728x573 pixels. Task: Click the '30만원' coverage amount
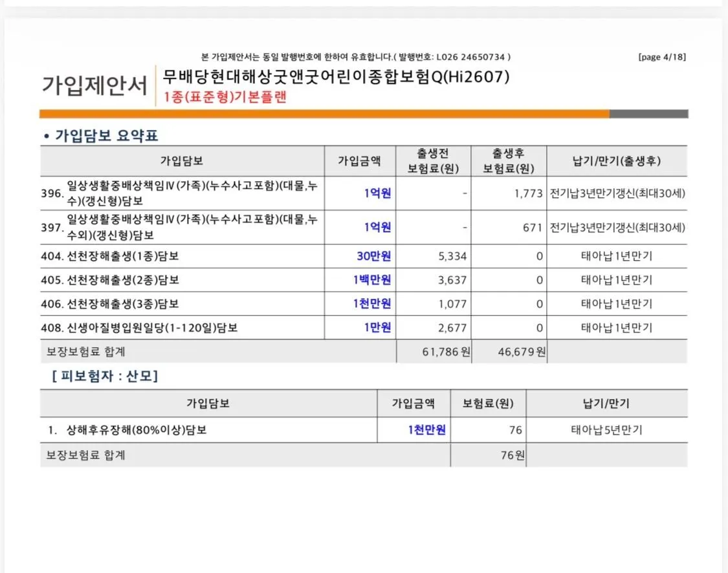(x=374, y=256)
